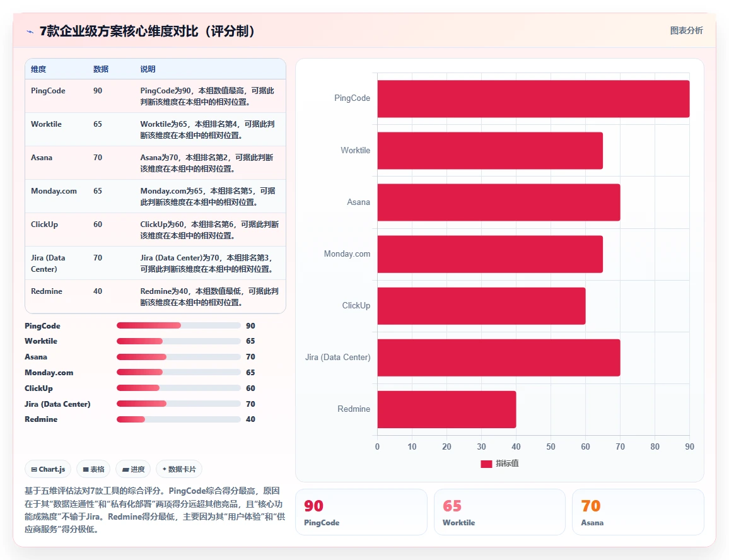Screen dimensions: 729x560
Task: Click the Redmine bar in the chart
Action: 446,409
